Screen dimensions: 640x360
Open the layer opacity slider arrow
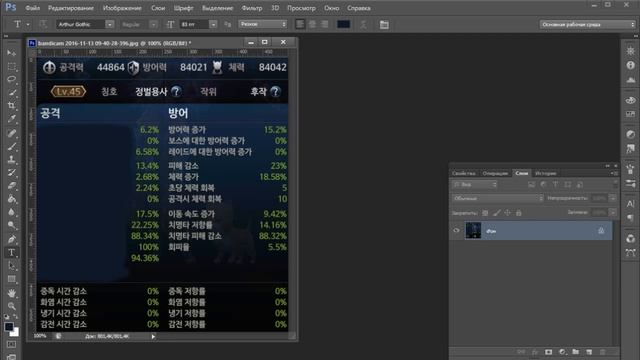[612, 198]
